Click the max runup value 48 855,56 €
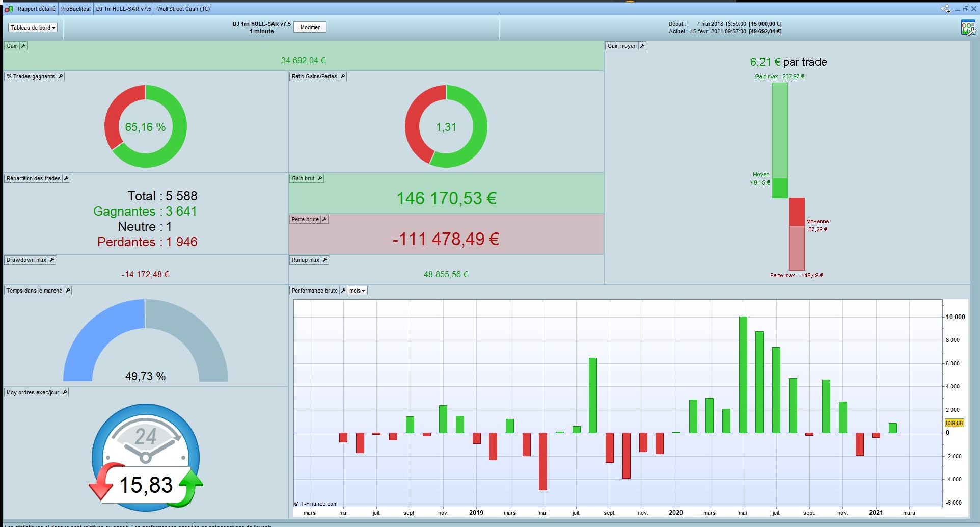 coord(446,274)
